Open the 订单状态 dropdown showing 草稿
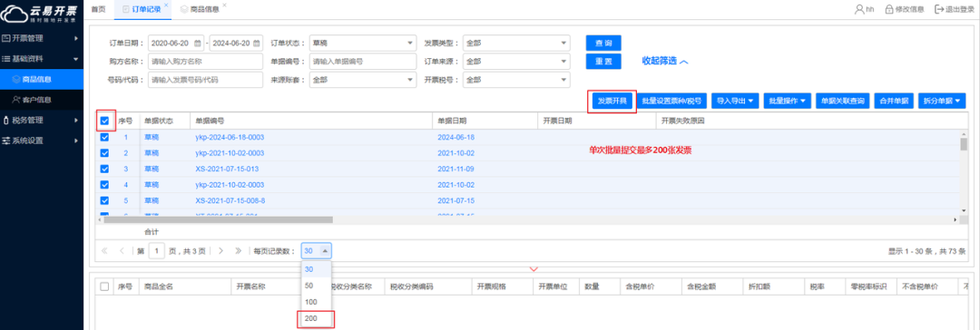980x330 pixels. click(362, 44)
